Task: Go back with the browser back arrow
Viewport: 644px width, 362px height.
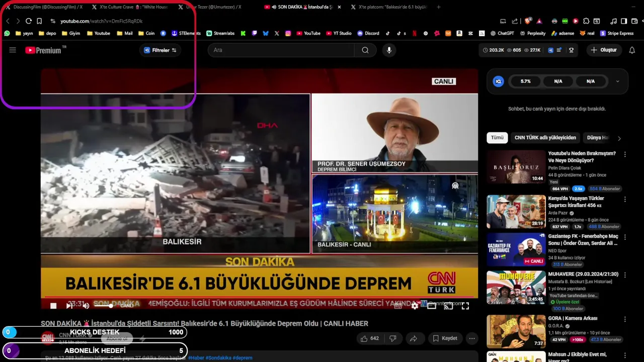Action: 8,21
